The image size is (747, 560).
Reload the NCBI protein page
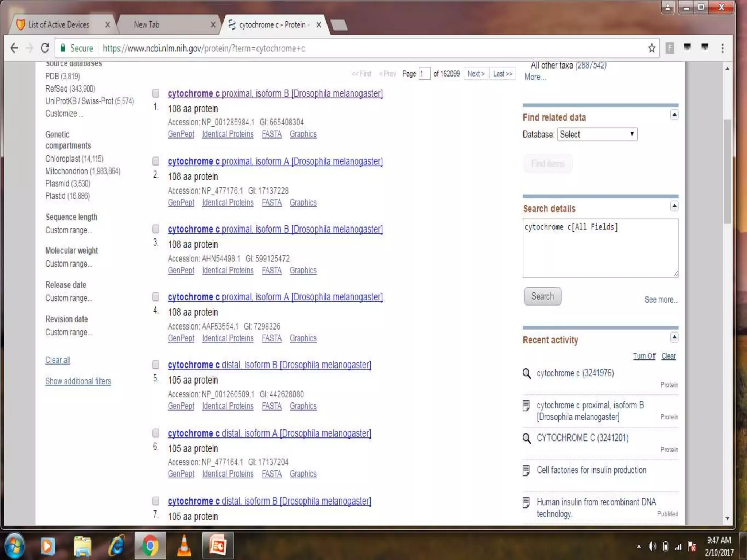pos(45,48)
